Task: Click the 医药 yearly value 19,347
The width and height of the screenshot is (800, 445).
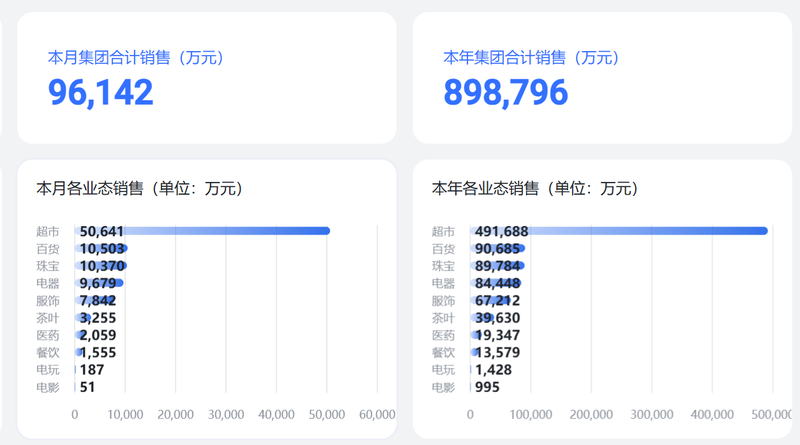Action: click(497, 335)
